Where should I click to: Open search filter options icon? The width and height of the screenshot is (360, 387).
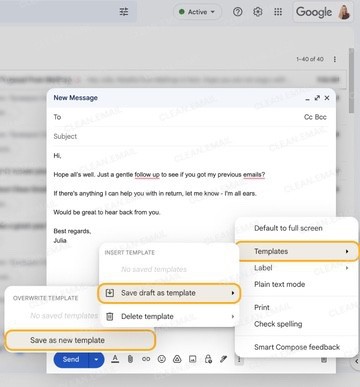click(124, 12)
